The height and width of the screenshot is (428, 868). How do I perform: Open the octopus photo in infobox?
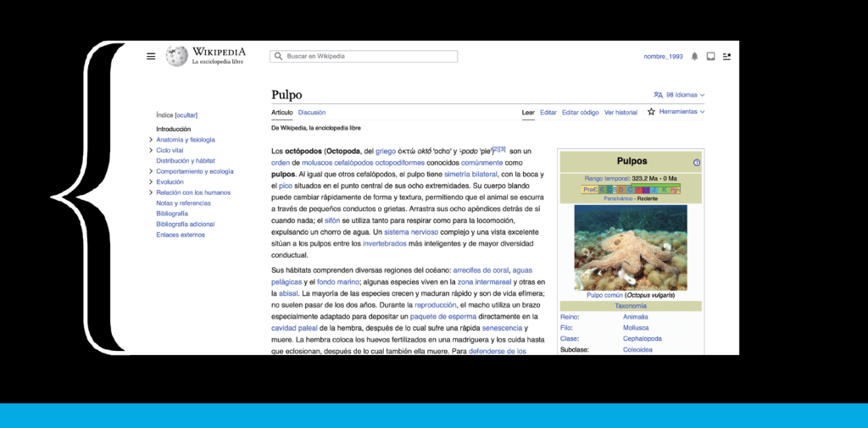click(x=631, y=247)
